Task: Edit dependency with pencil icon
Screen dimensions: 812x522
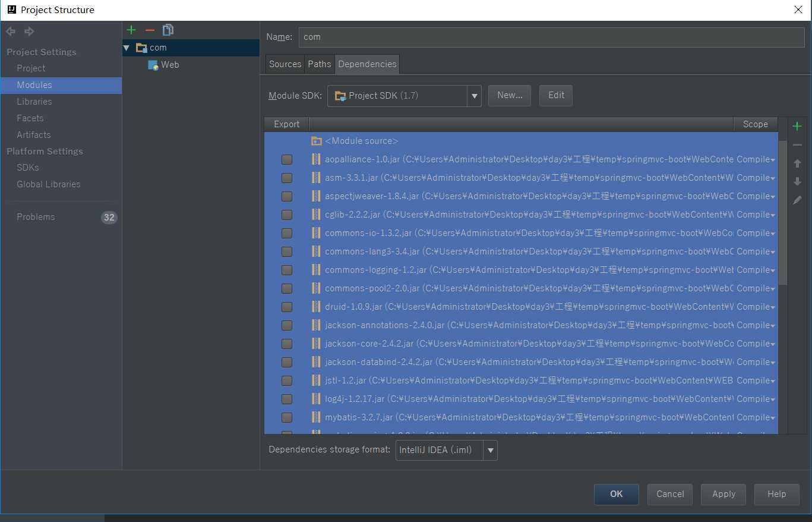Action: coord(797,200)
